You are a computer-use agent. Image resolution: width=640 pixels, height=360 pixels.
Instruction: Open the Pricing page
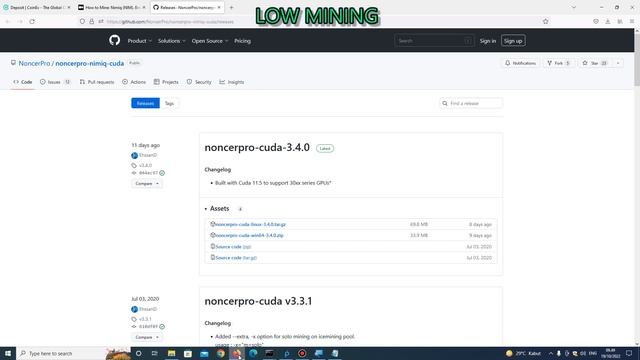[242, 41]
